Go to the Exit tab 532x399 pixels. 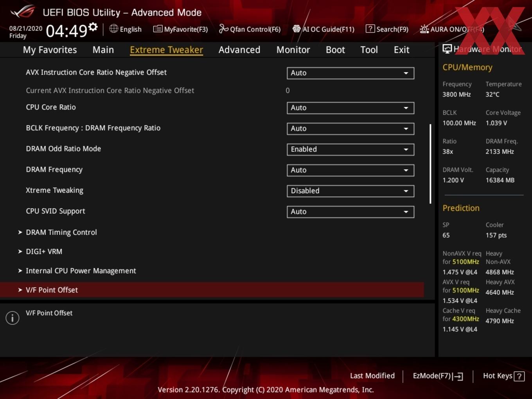pos(401,50)
